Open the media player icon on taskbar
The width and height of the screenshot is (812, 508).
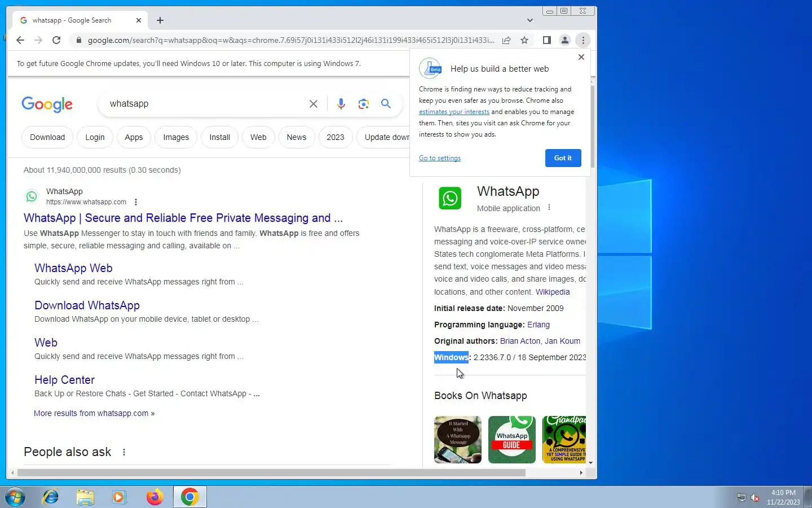119,497
